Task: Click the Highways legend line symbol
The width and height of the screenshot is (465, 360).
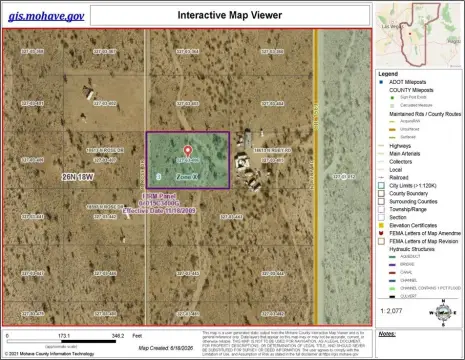Action: (381, 146)
